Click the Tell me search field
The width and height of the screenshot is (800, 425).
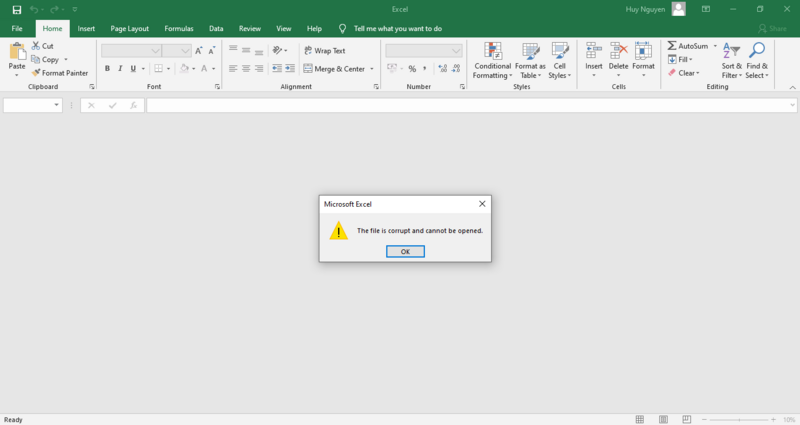397,29
